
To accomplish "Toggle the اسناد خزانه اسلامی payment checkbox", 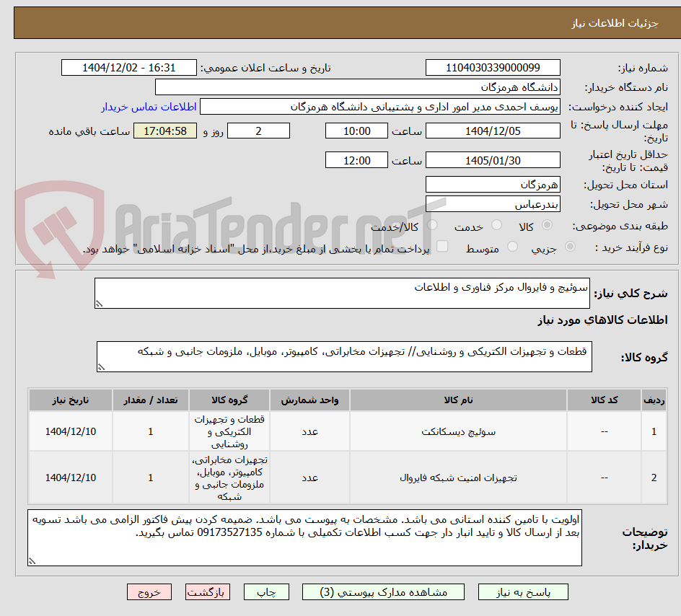I will click(x=442, y=246).
